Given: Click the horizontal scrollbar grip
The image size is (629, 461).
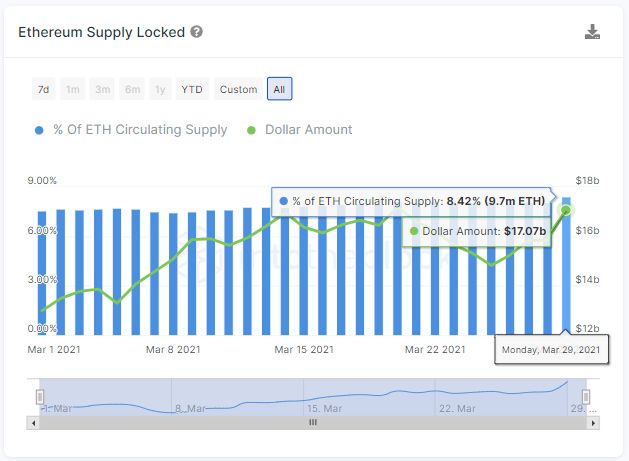Looking at the screenshot, I should (313, 422).
